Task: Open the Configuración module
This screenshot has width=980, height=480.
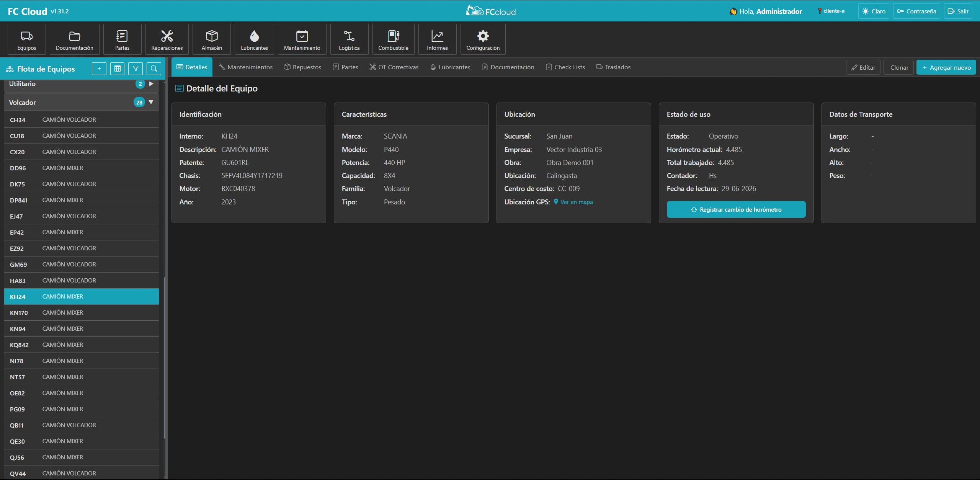Action: pos(483,40)
